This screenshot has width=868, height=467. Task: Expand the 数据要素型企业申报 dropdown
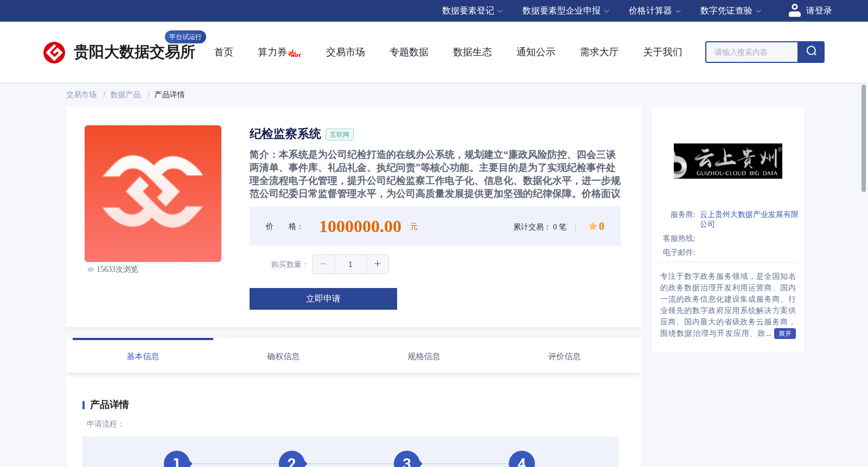click(x=566, y=11)
